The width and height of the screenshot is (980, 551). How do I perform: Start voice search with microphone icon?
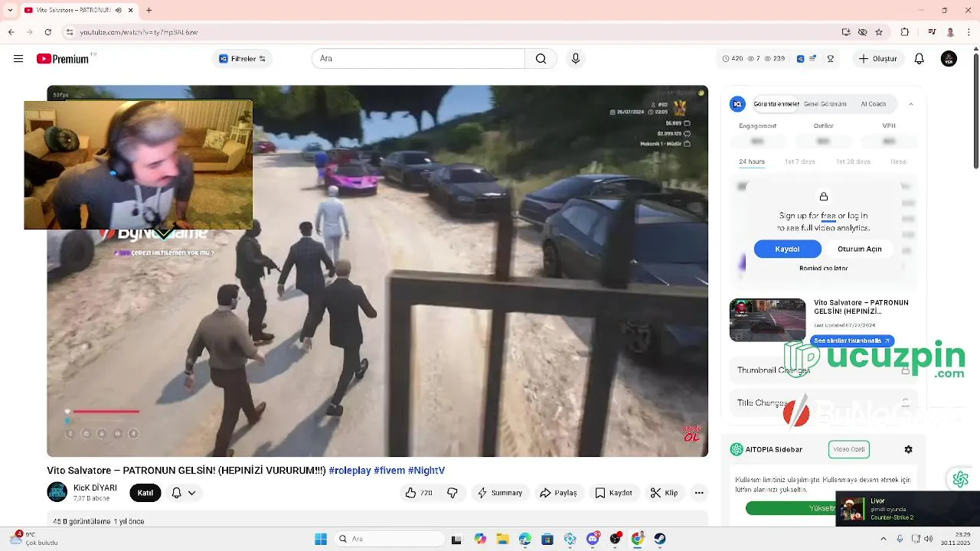click(576, 59)
